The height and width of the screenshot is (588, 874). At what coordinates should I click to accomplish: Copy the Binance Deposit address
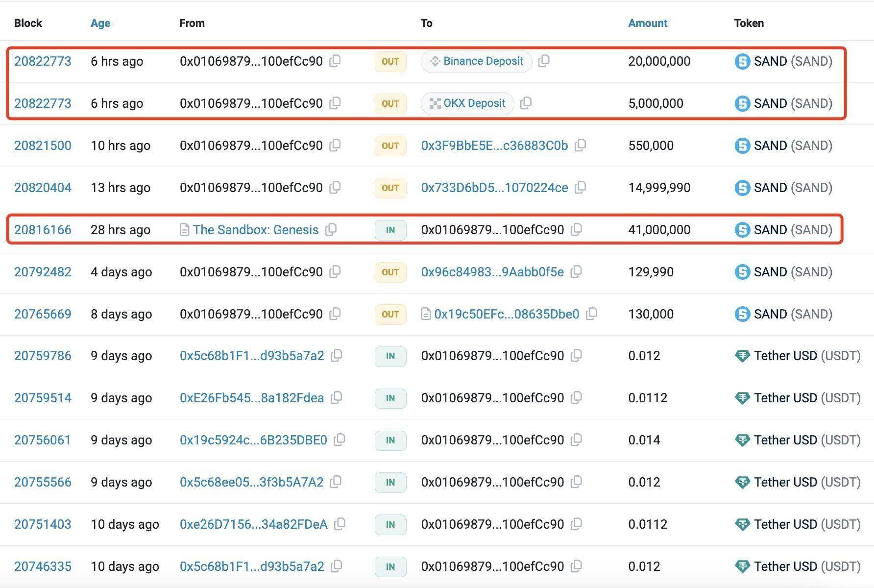pos(544,61)
